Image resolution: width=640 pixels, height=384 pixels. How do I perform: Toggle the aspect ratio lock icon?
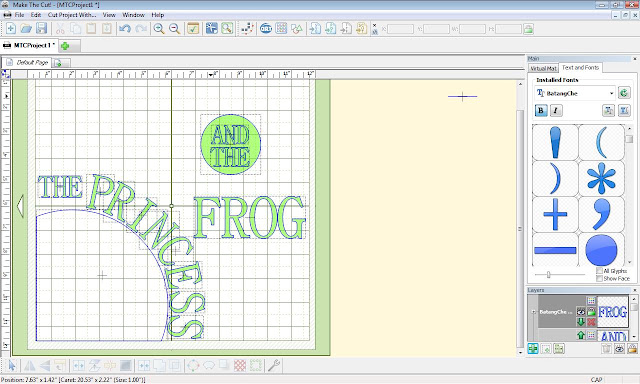528,29
